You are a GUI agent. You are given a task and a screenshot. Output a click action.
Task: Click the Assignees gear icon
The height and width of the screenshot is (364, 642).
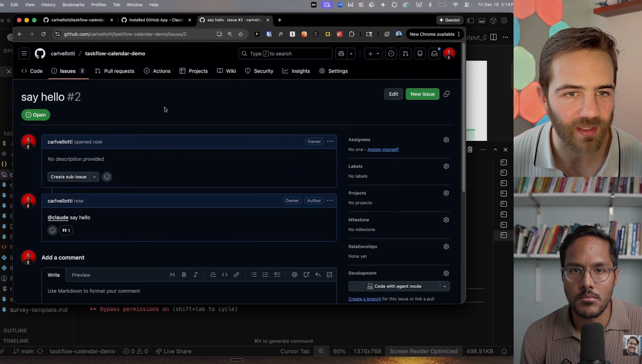[446, 140]
